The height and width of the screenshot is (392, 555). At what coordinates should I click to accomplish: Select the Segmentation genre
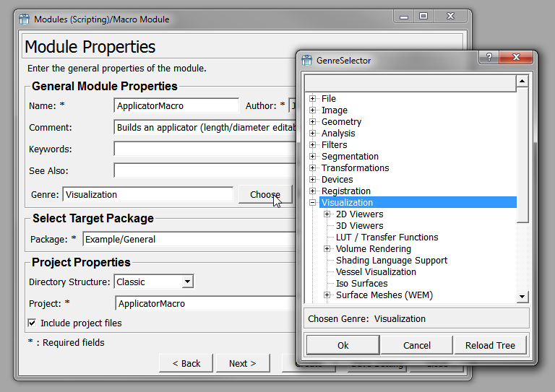tap(350, 157)
